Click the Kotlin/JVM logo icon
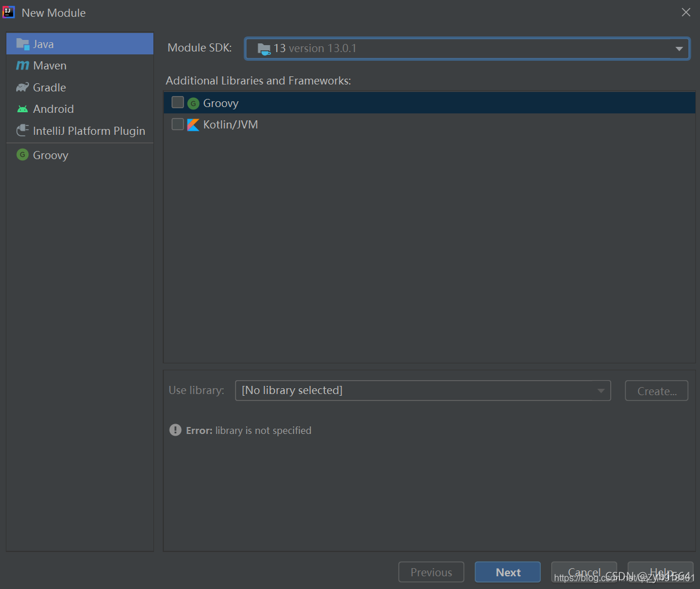 (x=193, y=124)
